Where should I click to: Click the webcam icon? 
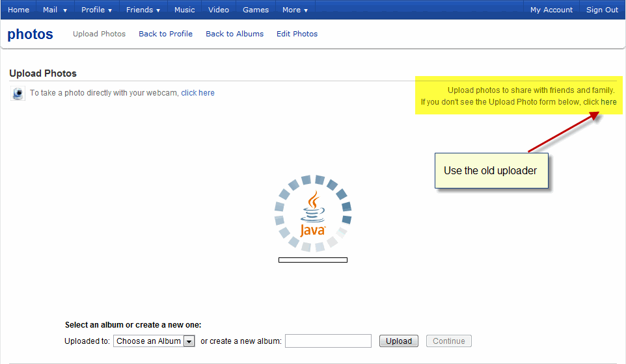(18, 94)
